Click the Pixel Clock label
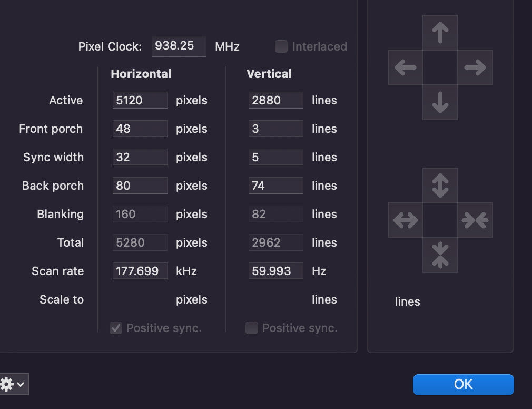This screenshot has width=532, height=409. (110, 46)
